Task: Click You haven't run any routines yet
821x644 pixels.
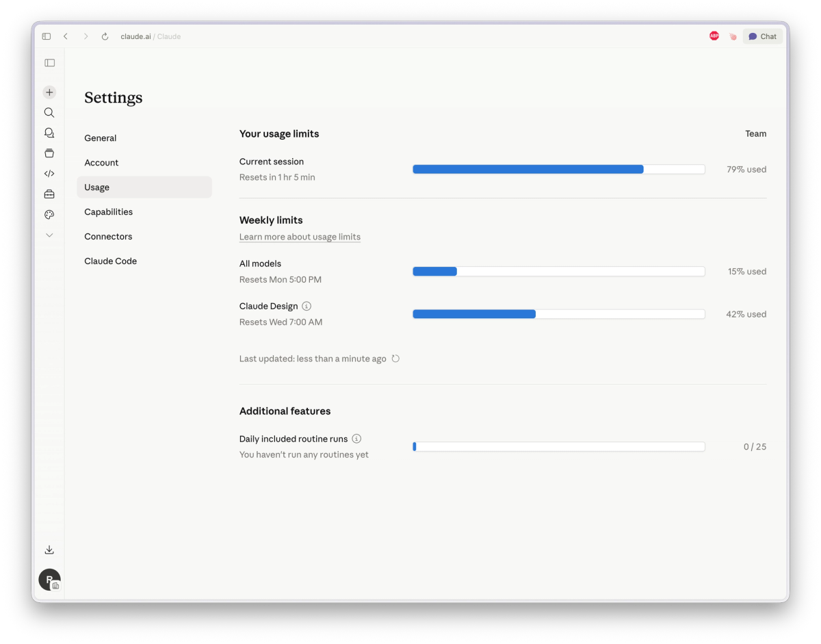Action: point(304,455)
